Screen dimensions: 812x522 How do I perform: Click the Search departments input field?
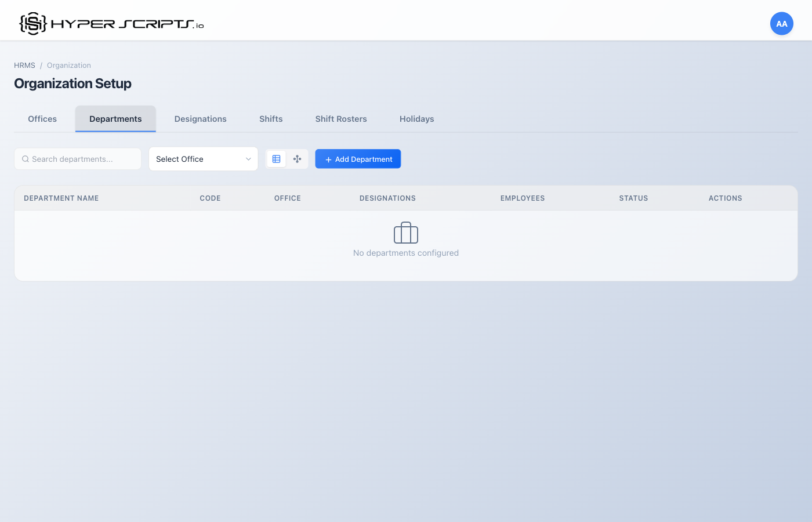(x=77, y=158)
